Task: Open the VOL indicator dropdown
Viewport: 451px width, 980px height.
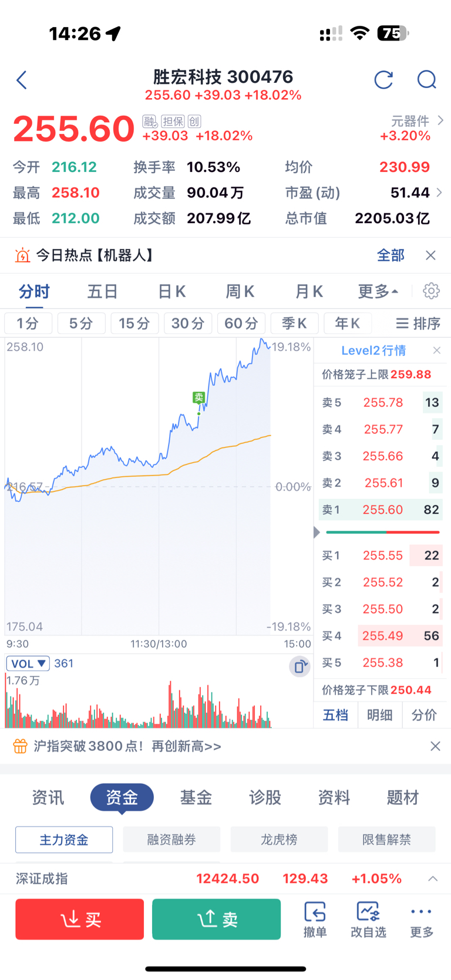Action: (28, 664)
